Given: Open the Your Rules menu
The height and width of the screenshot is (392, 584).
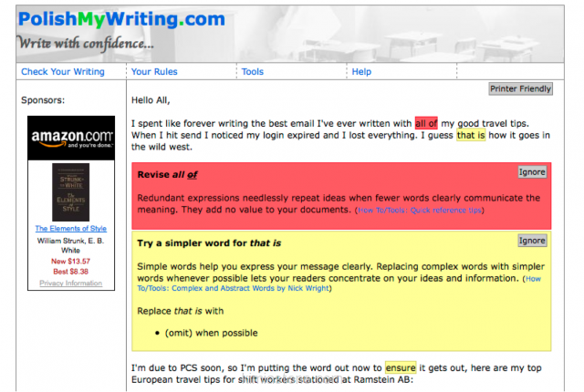Looking at the screenshot, I should (x=154, y=72).
